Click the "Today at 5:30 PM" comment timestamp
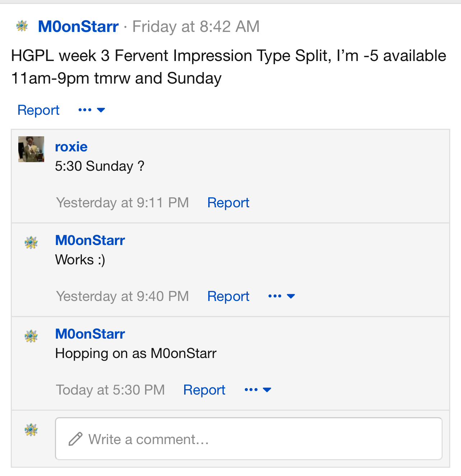 pos(111,390)
